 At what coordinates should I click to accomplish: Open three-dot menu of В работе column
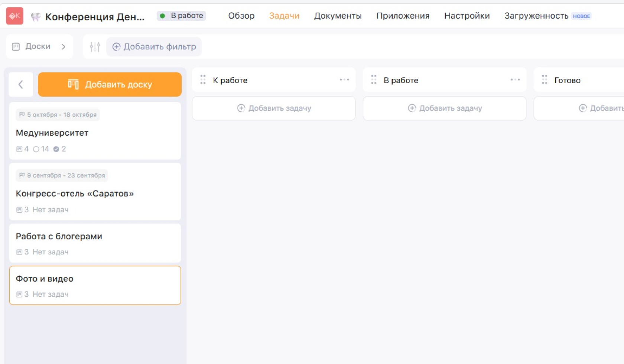515,79
